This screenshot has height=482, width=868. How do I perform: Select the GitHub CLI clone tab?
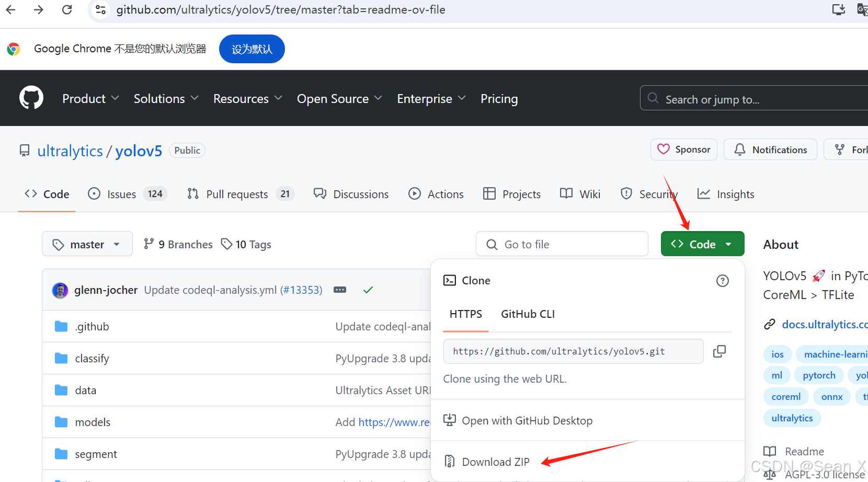(x=528, y=314)
